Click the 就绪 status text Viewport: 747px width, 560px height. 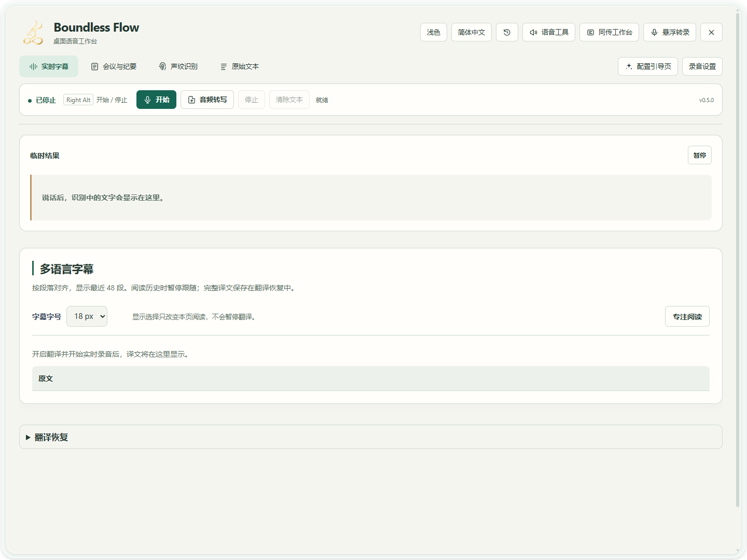coord(322,100)
